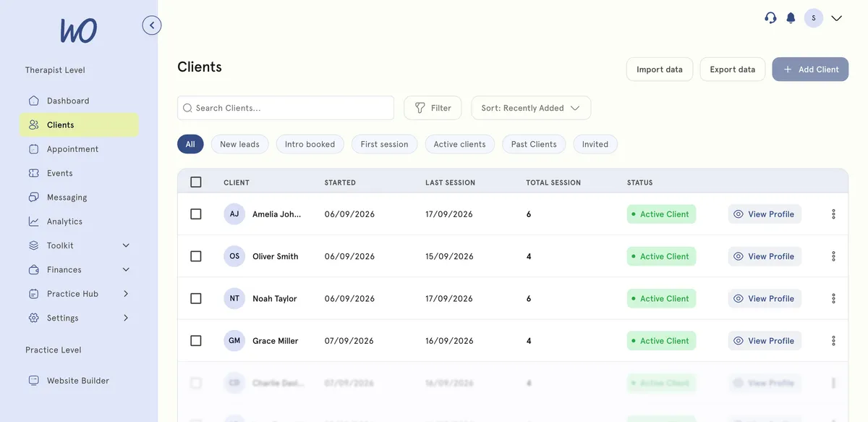868x422 pixels.
Task: Check the box for Noah Taylor's row
Action: [196, 298]
